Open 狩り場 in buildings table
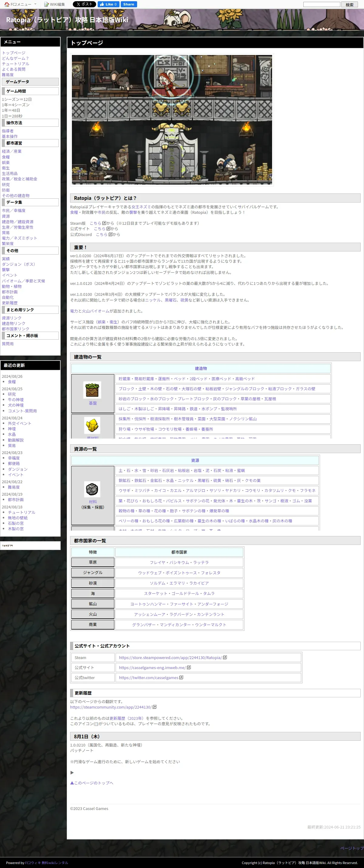The image size is (364, 868). pos(124,429)
